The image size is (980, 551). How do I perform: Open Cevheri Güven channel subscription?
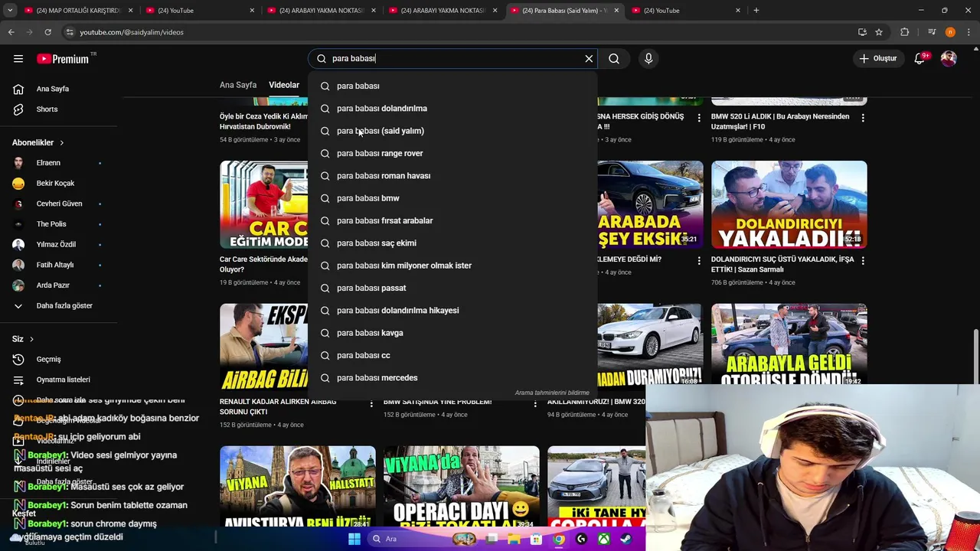pos(58,204)
